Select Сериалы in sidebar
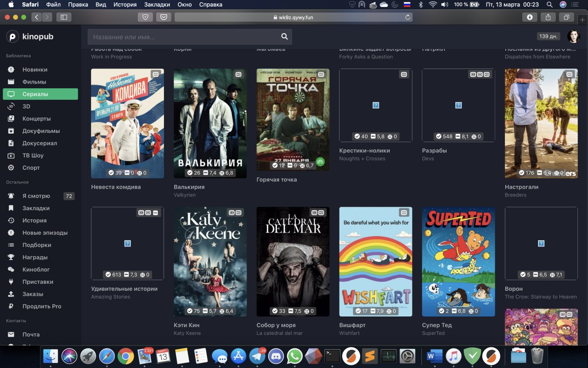The height and width of the screenshot is (368, 588). coord(40,94)
